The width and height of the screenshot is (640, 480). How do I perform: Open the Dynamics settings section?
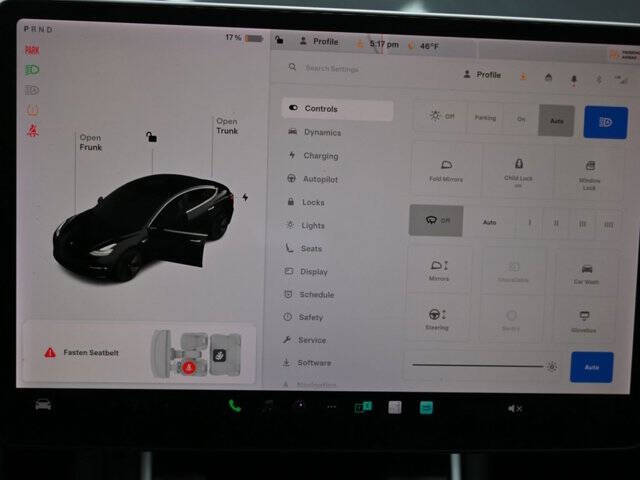[315, 132]
